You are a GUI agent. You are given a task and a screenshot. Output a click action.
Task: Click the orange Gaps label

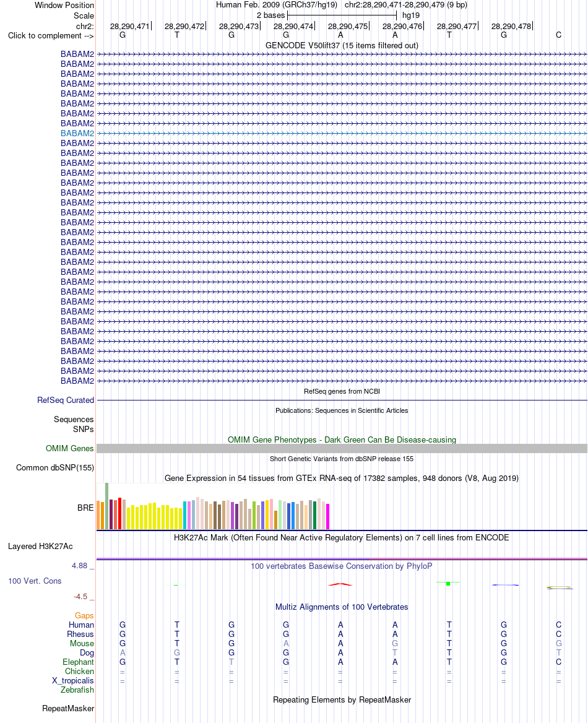point(84,615)
